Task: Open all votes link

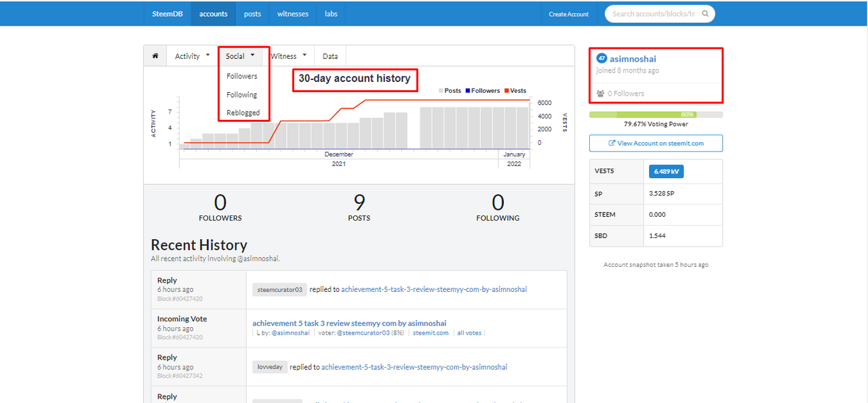Action: [x=469, y=333]
